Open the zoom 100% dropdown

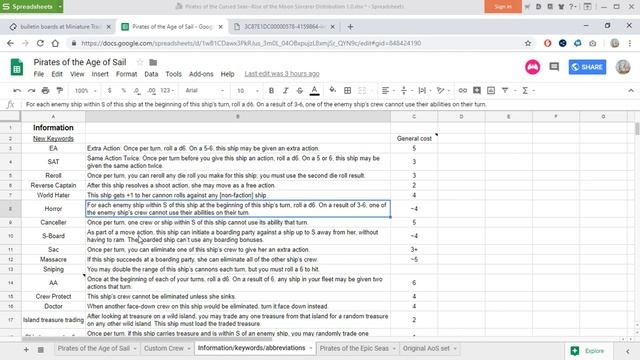85,91
